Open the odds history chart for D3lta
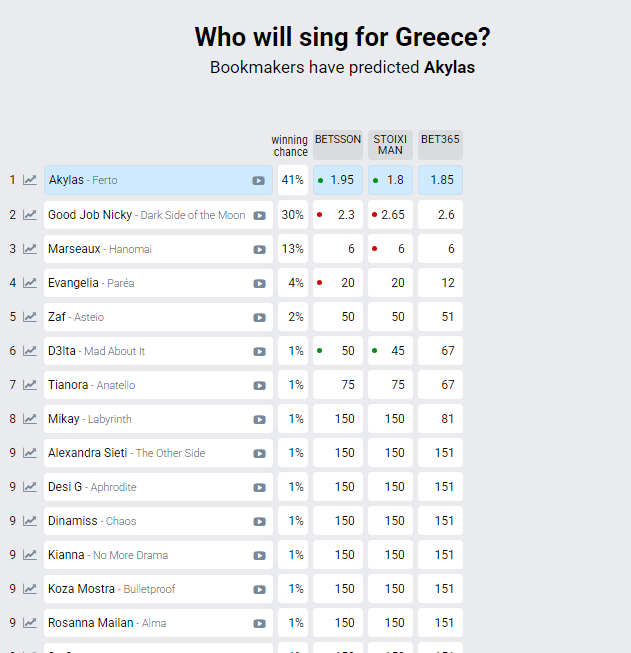This screenshot has height=653, width=631. (30, 351)
